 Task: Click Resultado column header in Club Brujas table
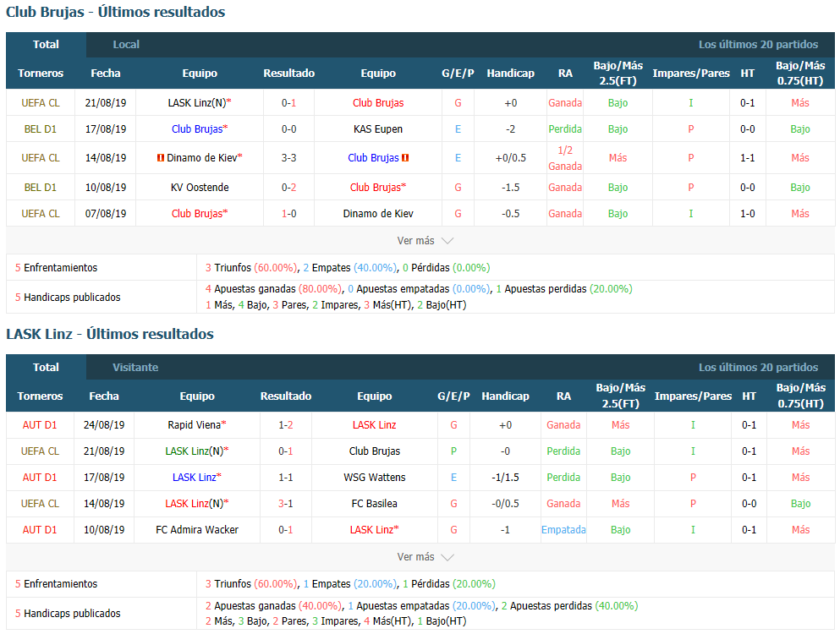point(288,74)
